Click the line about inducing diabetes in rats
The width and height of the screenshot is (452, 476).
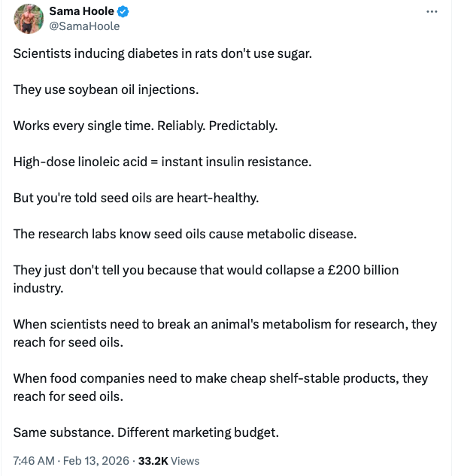[162, 54]
